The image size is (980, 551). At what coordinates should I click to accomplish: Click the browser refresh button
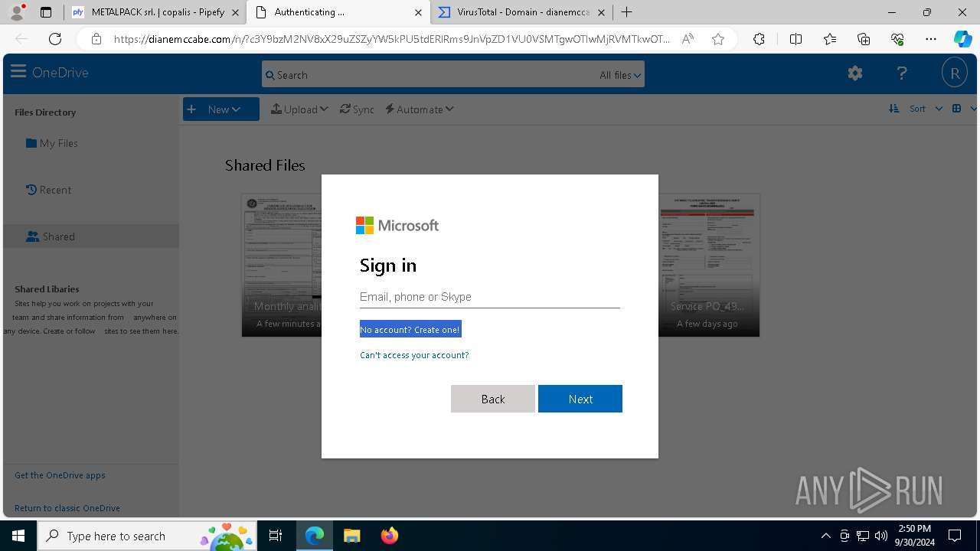tap(55, 39)
